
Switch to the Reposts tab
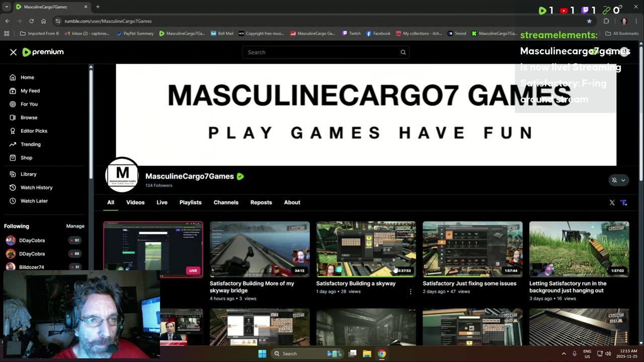pyautogui.click(x=261, y=203)
